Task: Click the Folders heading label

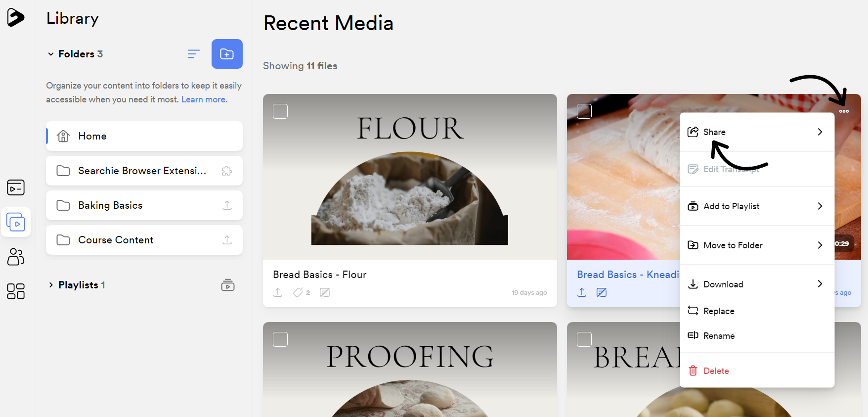Action: (x=76, y=54)
